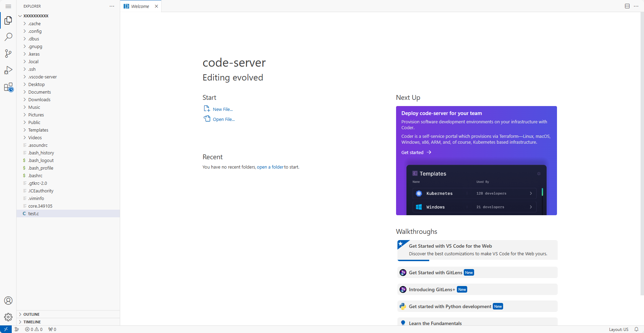Screen dimensions: 644x333
Task: Open the Accounts icon in activity bar
Action: click(8, 301)
